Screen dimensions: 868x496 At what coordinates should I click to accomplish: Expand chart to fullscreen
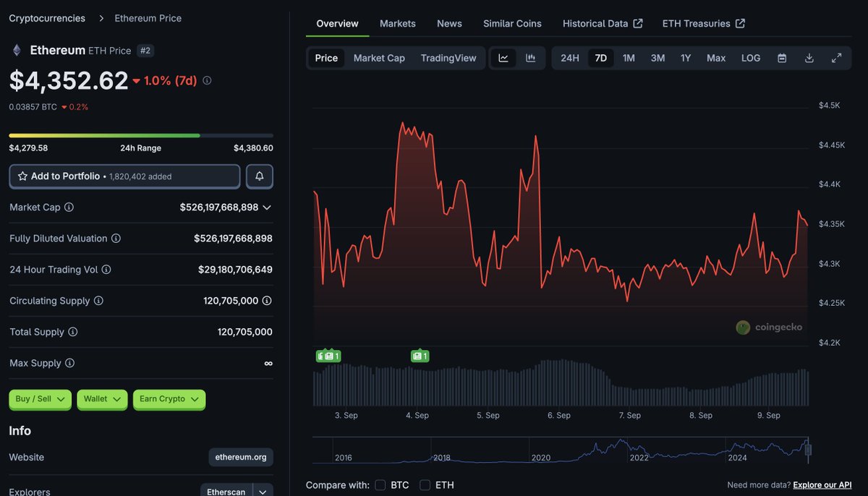[x=836, y=58]
